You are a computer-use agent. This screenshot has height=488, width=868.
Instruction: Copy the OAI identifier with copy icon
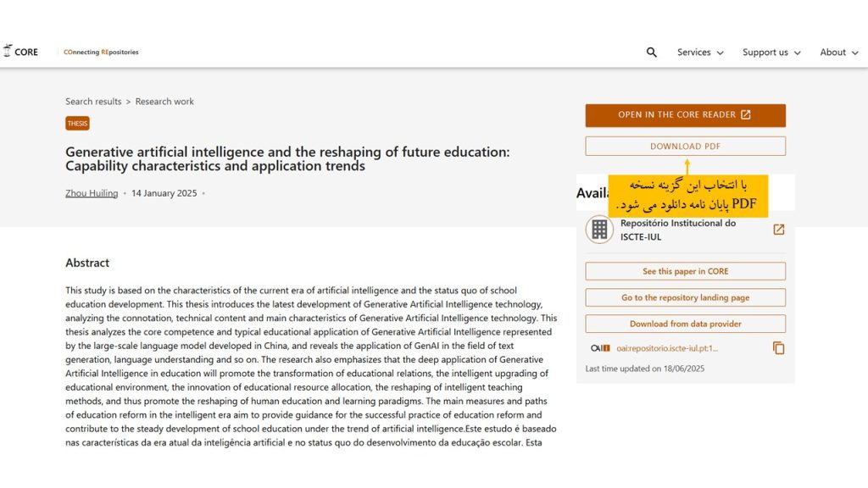tap(778, 348)
